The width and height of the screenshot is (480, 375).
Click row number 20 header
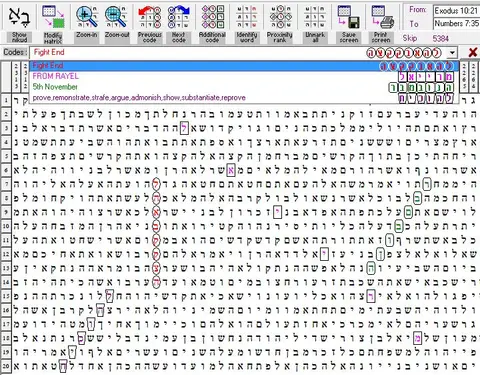6,366
